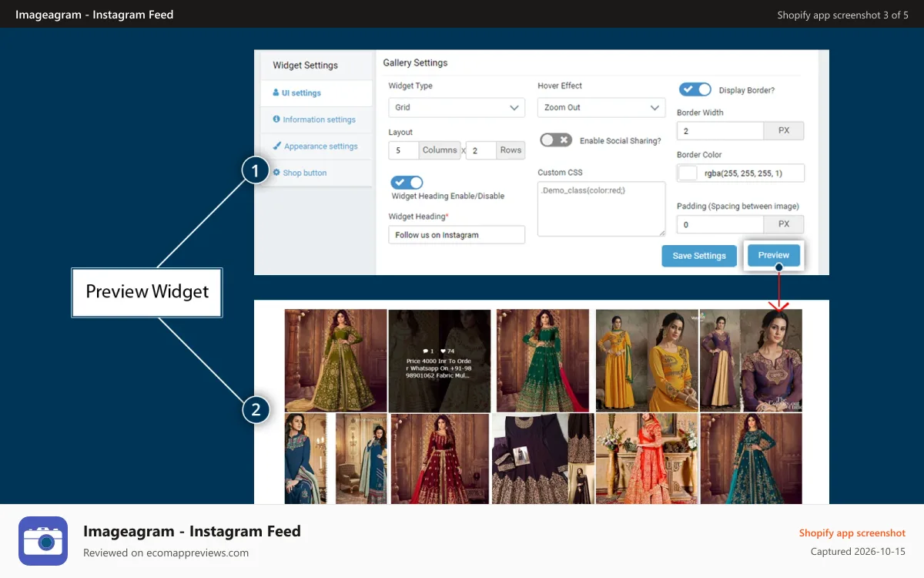Viewport: 924px width, 578px height.
Task: Click the Imageagram camera app icon
Action: [x=43, y=541]
